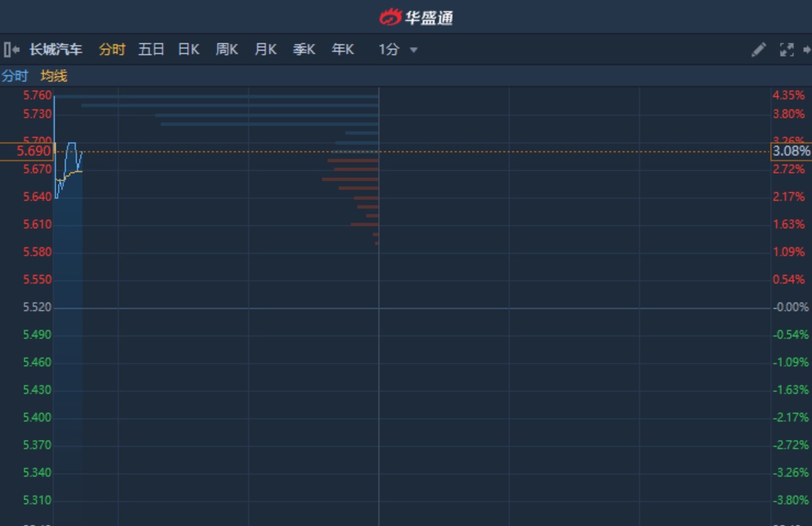Click the 长城汽车 stock name

click(56, 50)
